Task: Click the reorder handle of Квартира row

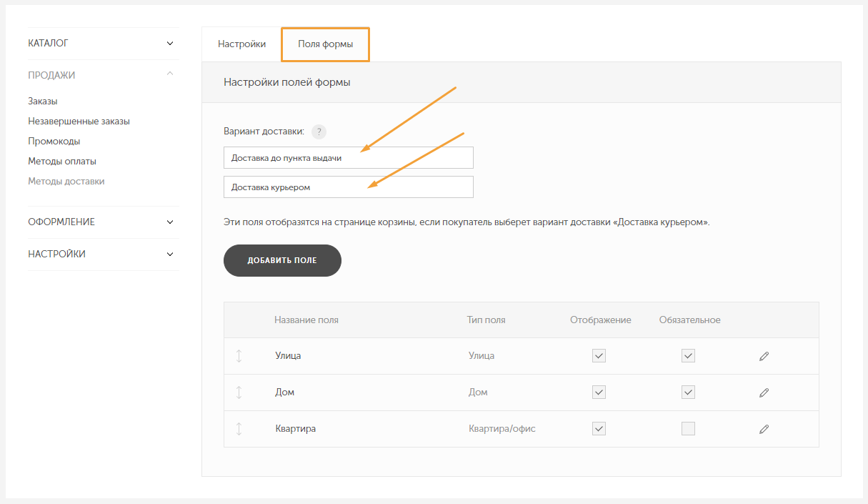Action: pos(239,429)
